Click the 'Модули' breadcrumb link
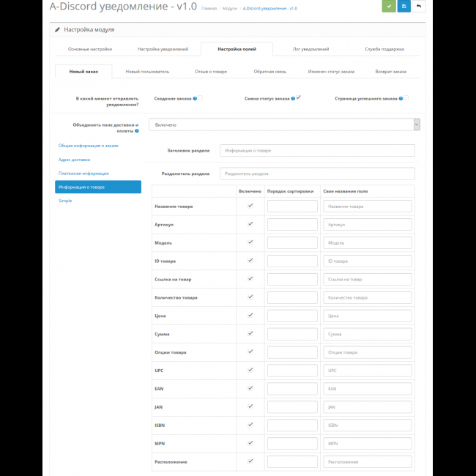Viewport: 476px width, 476px height. 228,7
